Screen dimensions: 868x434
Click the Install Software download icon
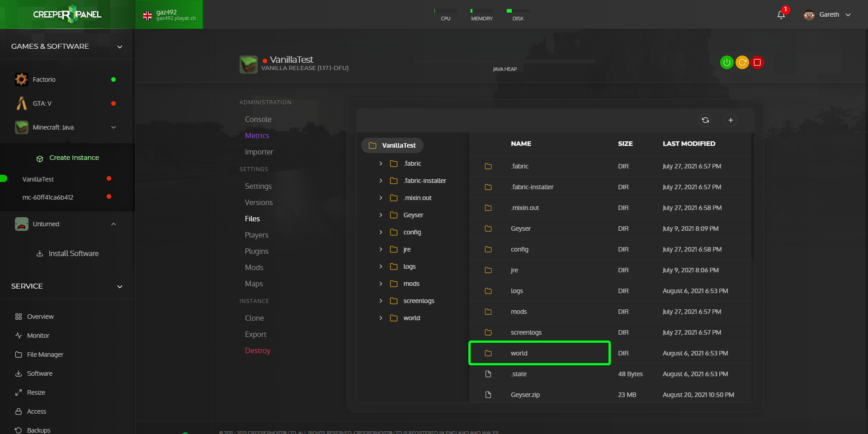(x=40, y=253)
